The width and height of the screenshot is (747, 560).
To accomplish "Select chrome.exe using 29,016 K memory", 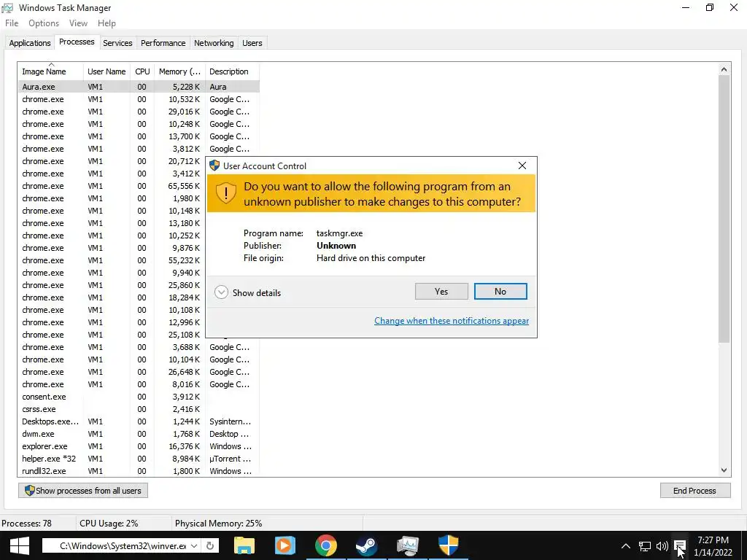I will coord(139,112).
